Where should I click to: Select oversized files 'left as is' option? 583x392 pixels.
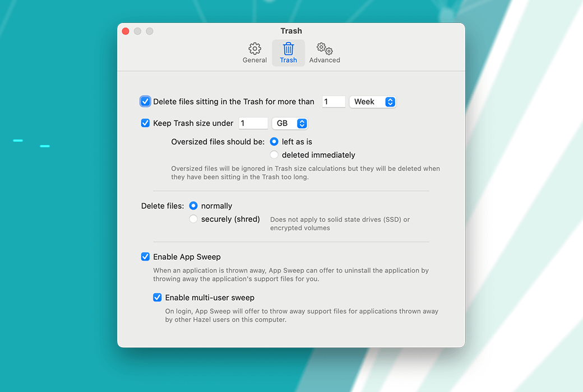click(274, 142)
